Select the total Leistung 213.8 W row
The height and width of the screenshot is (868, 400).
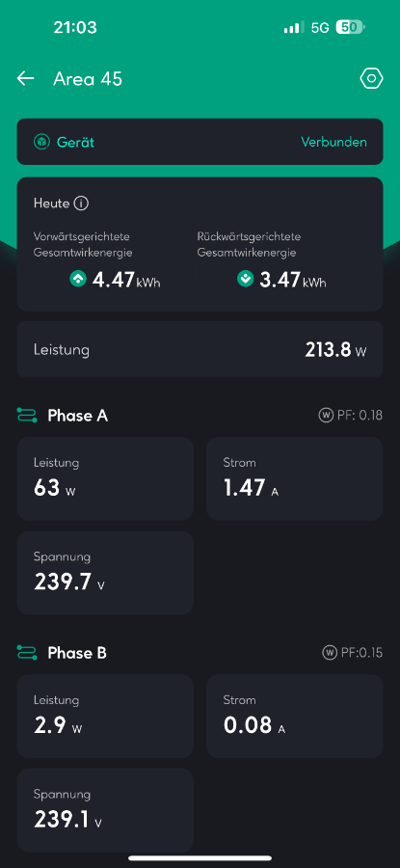(200, 349)
